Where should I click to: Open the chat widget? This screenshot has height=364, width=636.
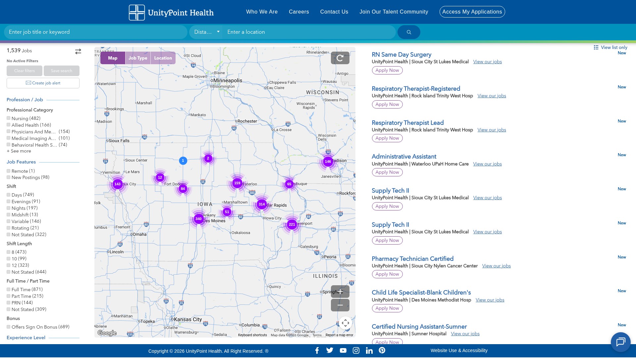tap(620, 342)
